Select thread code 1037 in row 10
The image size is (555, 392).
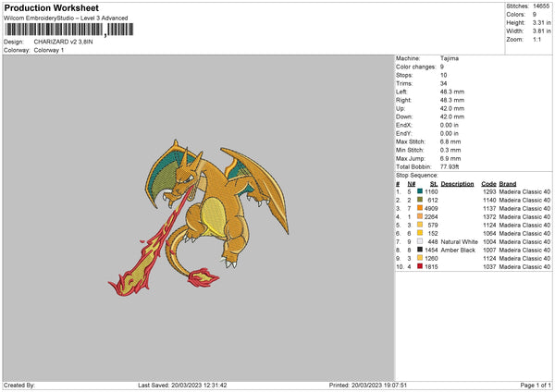[489, 267]
